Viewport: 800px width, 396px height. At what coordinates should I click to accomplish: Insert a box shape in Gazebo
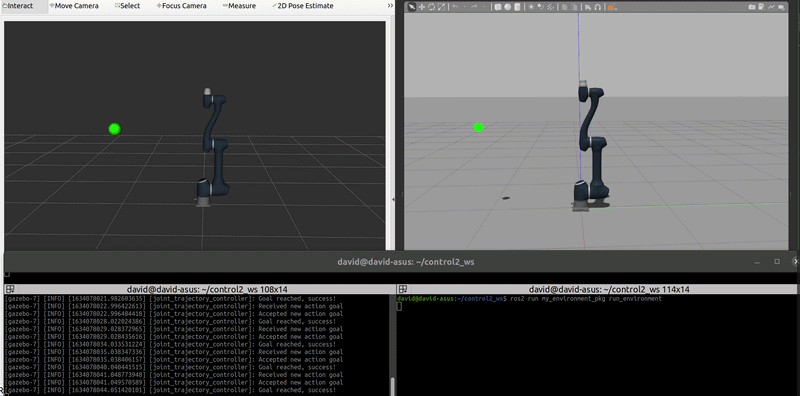pyautogui.click(x=498, y=7)
